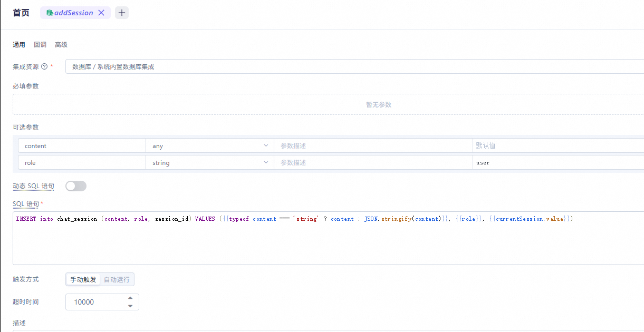Screen dimensions: 644x332
Task: Click the 触发方式 label
Action: (x=26, y=279)
